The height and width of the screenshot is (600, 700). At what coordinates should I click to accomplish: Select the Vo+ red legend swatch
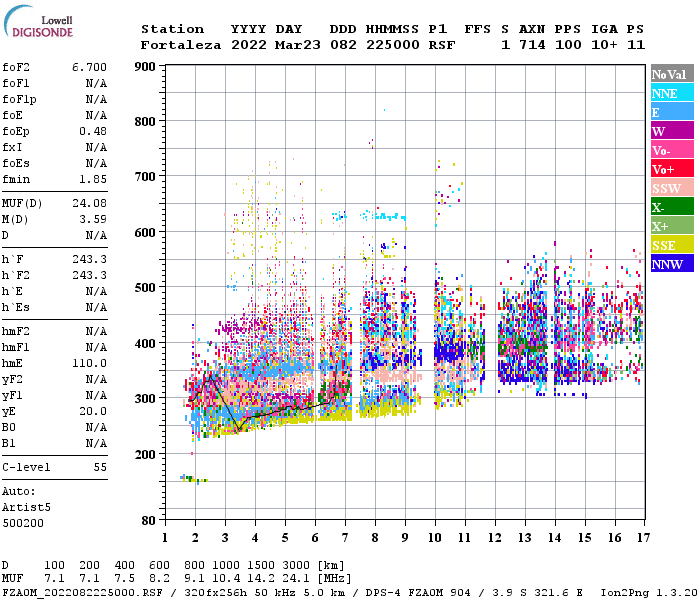(x=672, y=169)
